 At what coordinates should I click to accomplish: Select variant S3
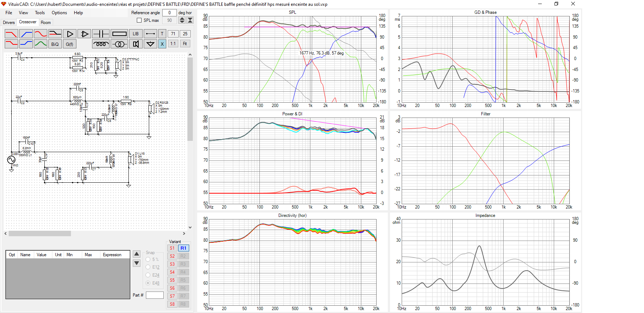[x=172, y=264]
